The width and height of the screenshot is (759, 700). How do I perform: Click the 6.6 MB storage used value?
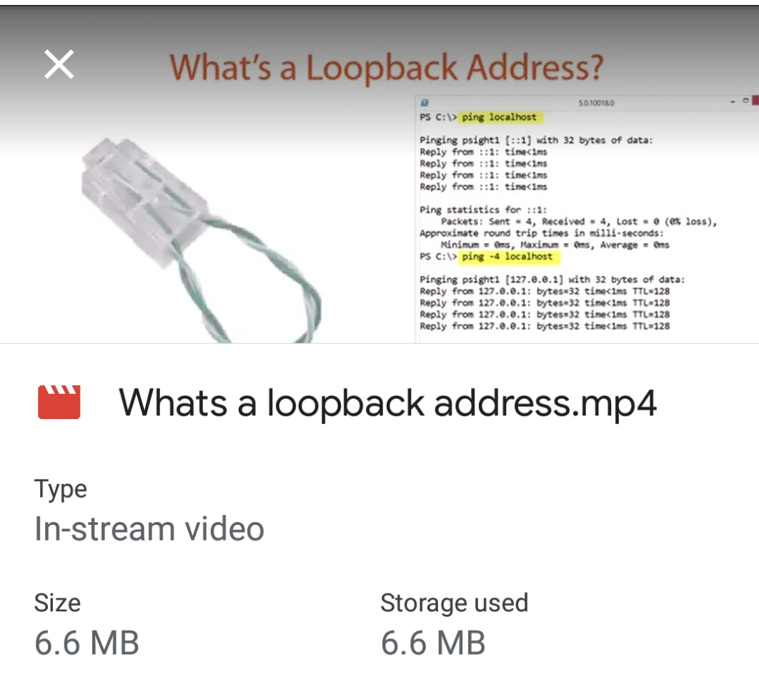coord(433,643)
